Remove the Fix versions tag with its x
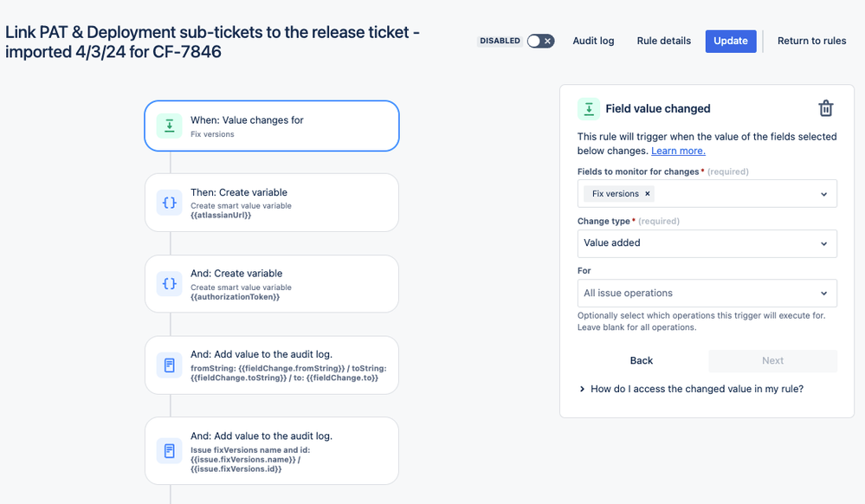The width and height of the screenshot is (865, 504). click(x=648, y=194)
